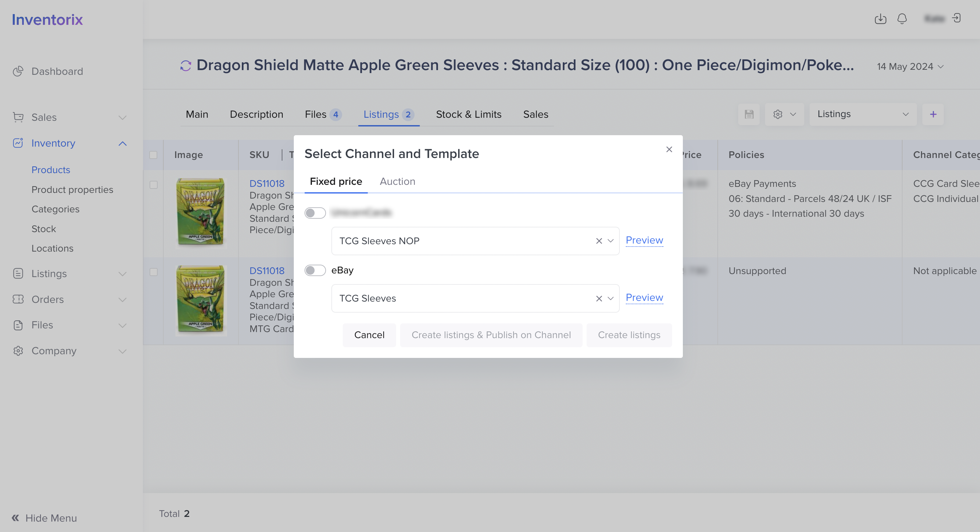The image size is (980, 532).
Task: Expand the Sales sidebar section chevron
Action: [122, 118]
